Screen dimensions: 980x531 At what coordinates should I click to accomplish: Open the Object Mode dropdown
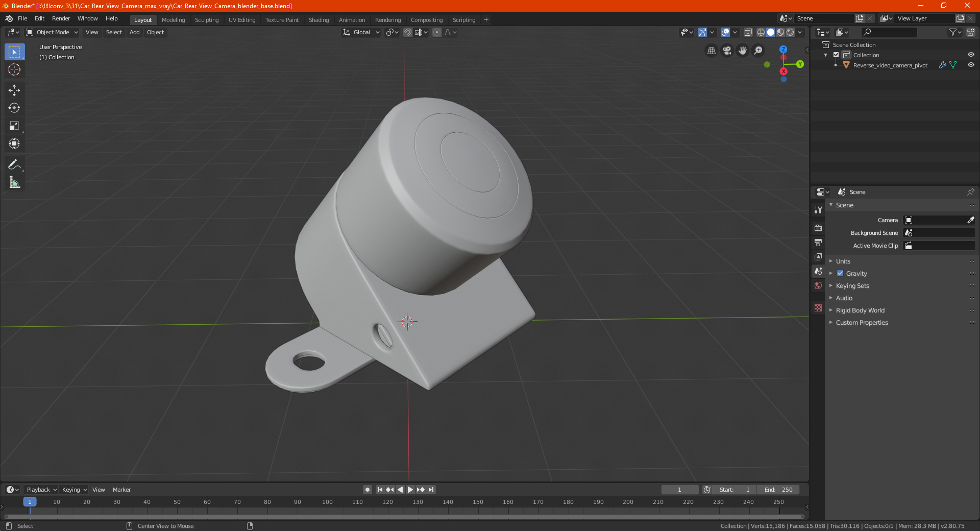[x=52, y=32]
